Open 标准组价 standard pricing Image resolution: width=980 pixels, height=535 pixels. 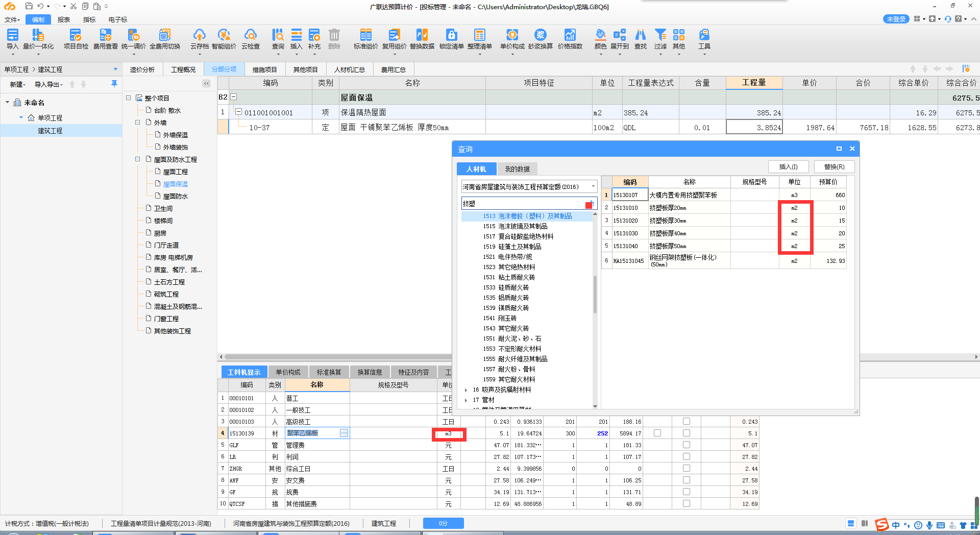[365, 39]
